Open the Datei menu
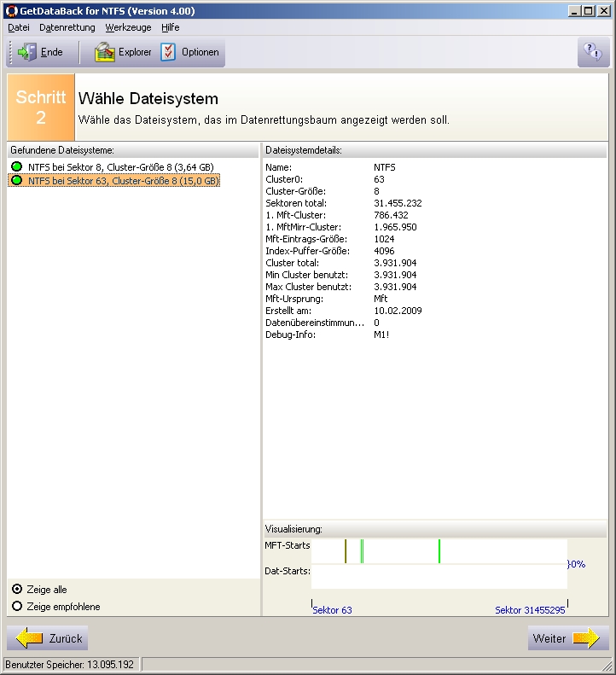This screenshot has height=675, width=616. tap(19, 27)
